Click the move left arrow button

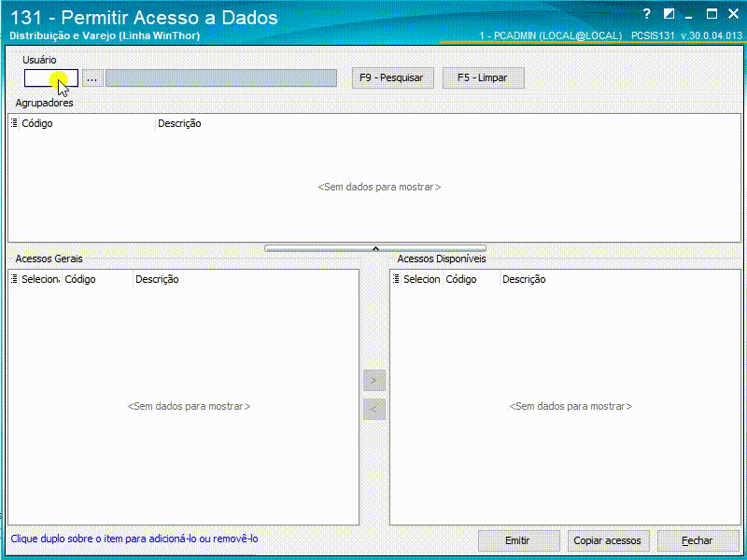374,409
